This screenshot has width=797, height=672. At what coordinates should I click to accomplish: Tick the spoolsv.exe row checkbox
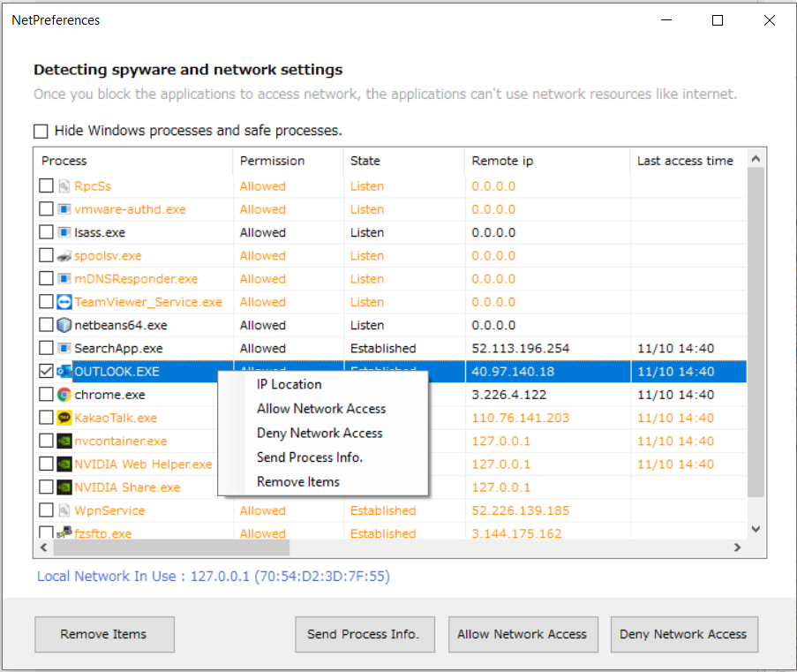click(46, 255)
